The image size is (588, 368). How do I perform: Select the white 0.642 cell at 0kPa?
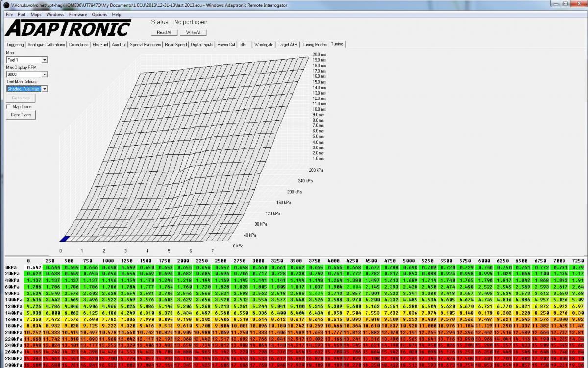[x=33, y=267]
